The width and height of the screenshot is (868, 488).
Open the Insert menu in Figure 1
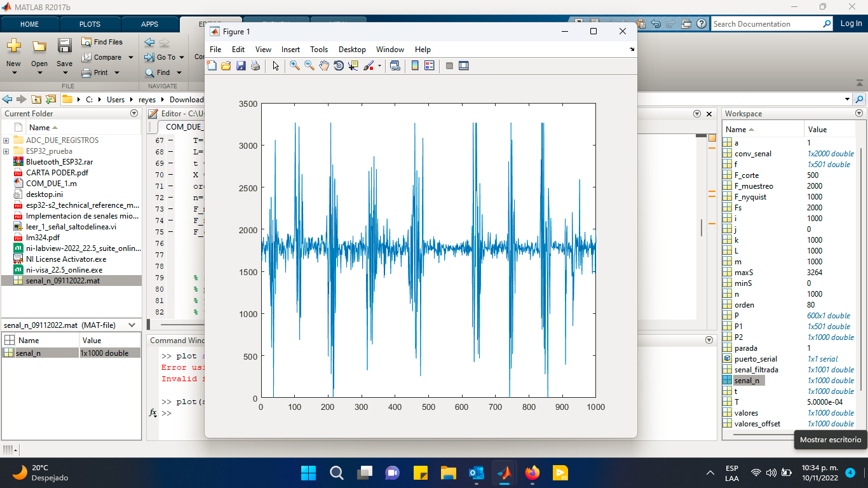(x=290, y=50)
